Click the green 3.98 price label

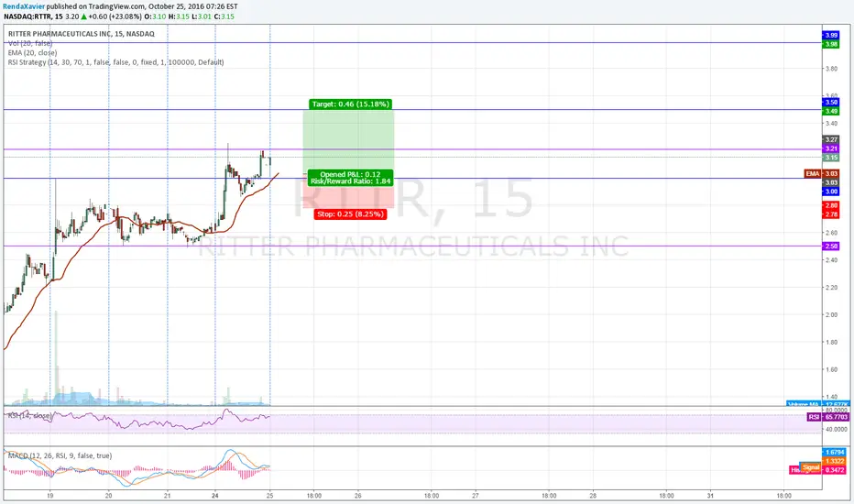point(830,44)
